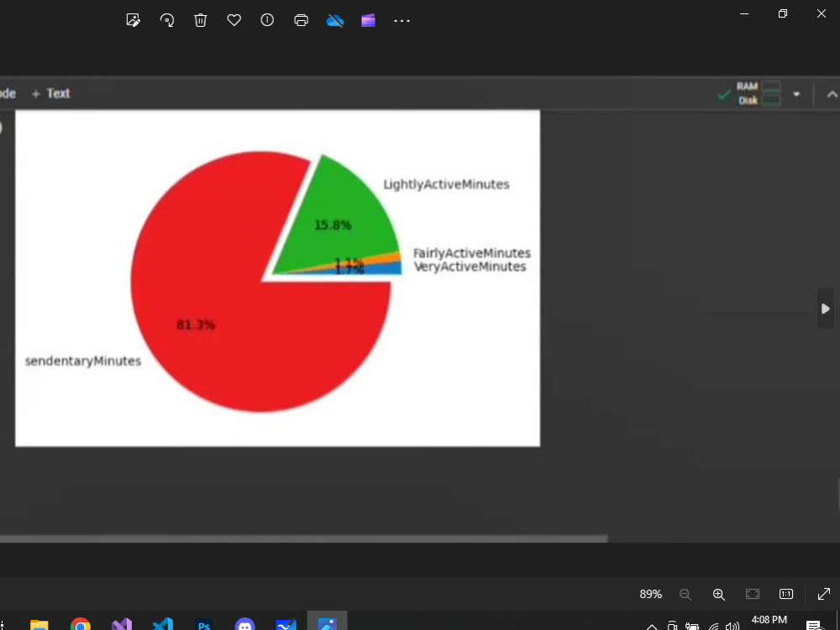This screenshot has width=840, height=630.
Task: Open the dropdown arrow beside RAM Disk
Action: pyautogui.click(x=796, y=94)
